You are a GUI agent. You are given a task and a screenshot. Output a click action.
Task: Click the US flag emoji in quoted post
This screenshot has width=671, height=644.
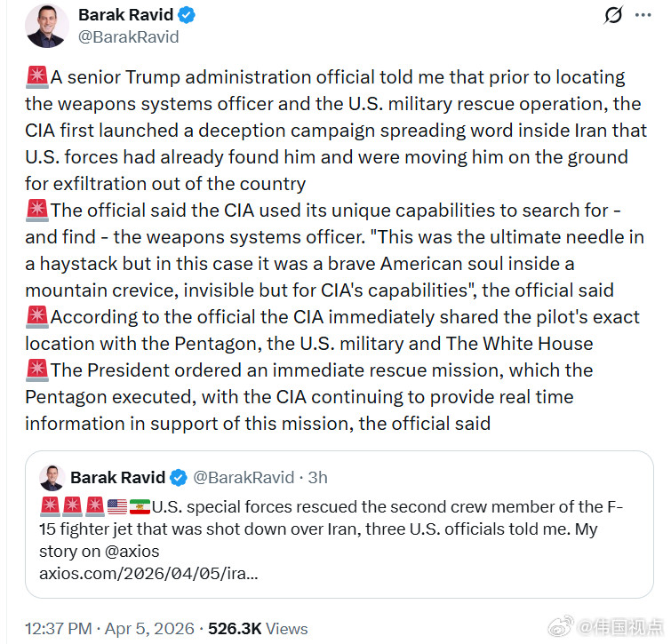click(x=117, y=508)
